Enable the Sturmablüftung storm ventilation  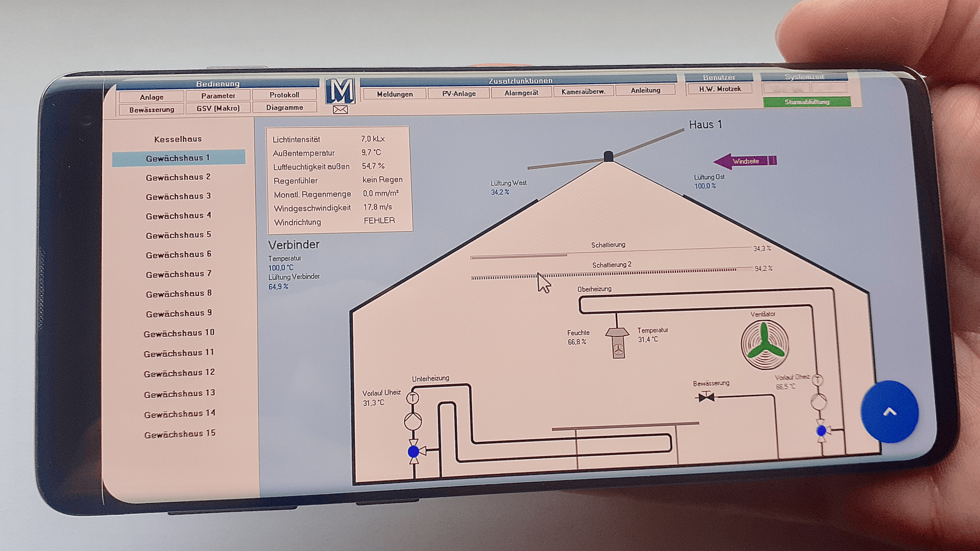coord(807,102)
